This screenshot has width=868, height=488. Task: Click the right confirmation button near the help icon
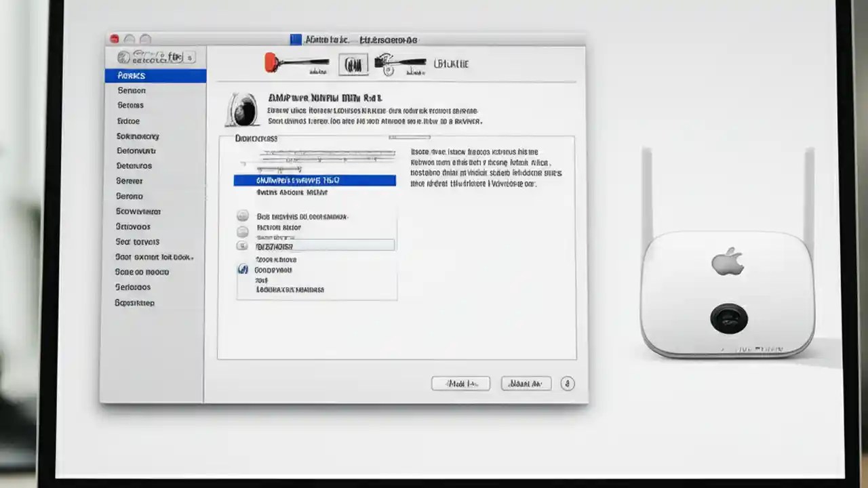coord(526,383)
